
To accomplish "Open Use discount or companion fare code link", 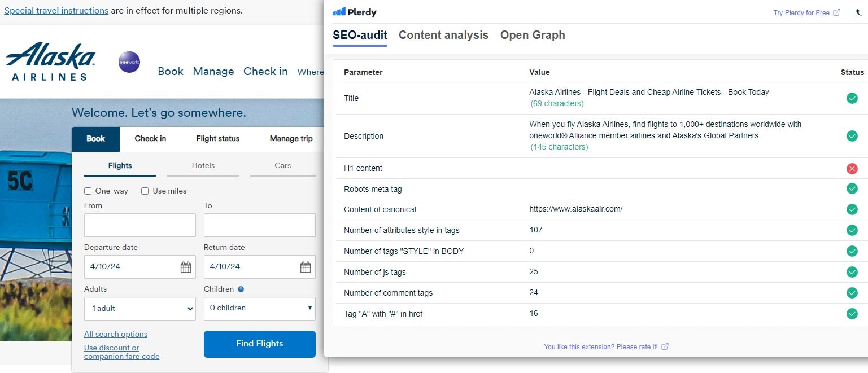I will coord(121,352).
